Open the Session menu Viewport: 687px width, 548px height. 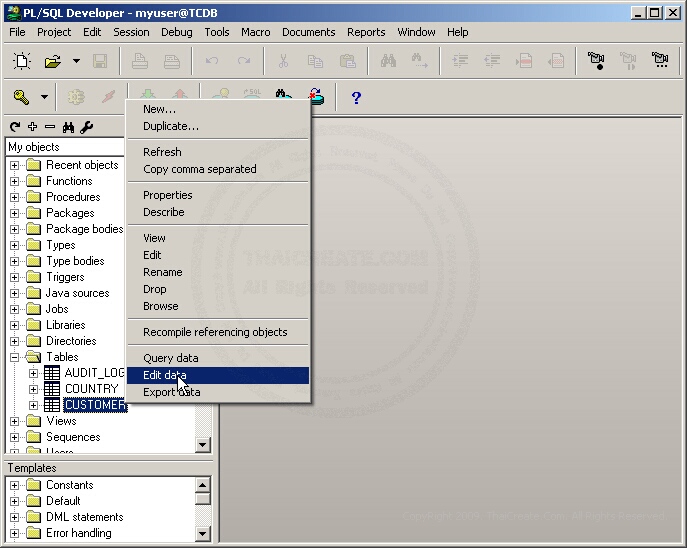[x=131, y=32]
